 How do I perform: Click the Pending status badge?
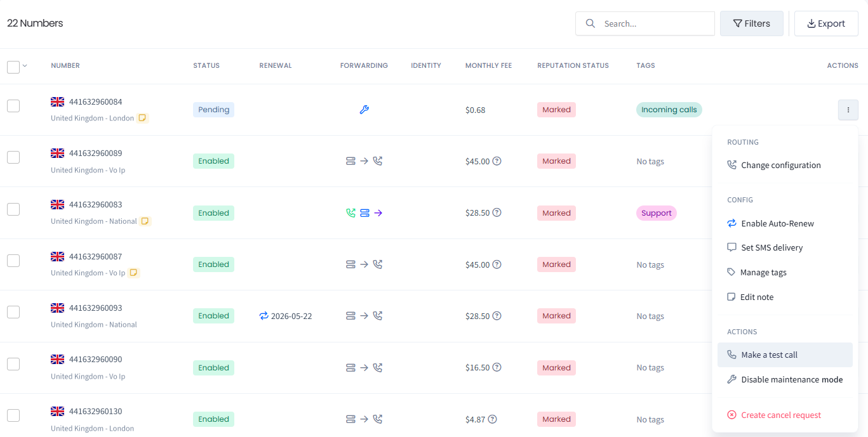click(x=213, y=110)
